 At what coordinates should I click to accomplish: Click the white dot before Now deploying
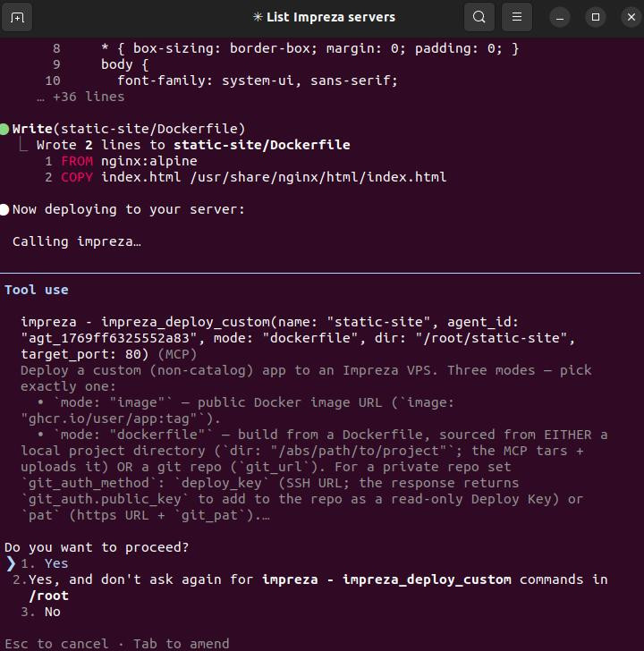(x=4, y=209)
